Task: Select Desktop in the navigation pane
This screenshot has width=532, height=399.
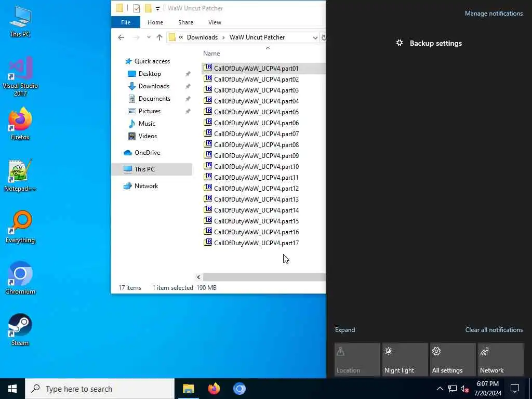Action: tap(150, 74)
